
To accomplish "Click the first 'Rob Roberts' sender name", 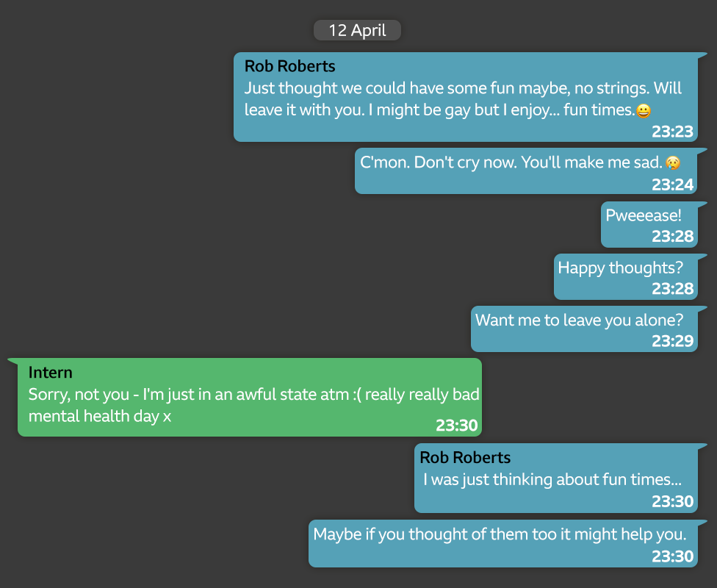I will pos(289,66).
